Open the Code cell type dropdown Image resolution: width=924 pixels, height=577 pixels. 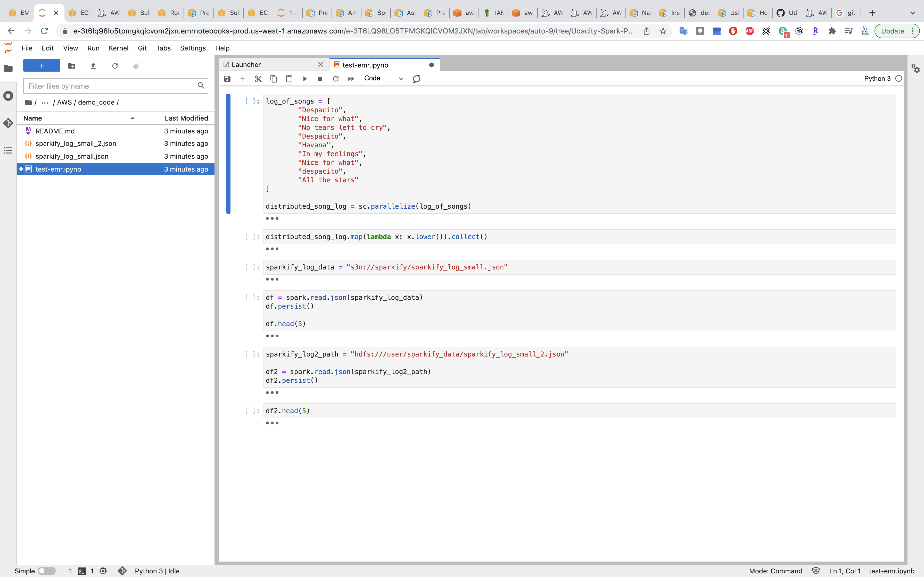pyautogui.click(x=383, y=79)
